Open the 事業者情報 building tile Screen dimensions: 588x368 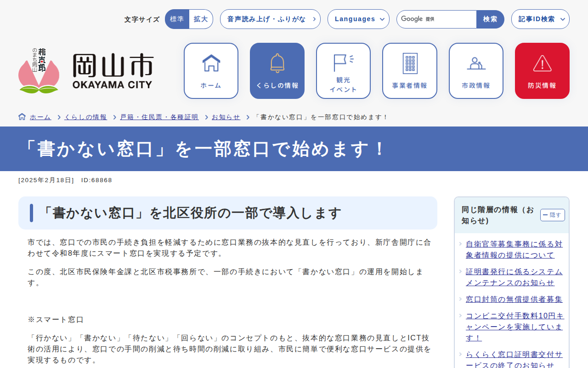410,71
